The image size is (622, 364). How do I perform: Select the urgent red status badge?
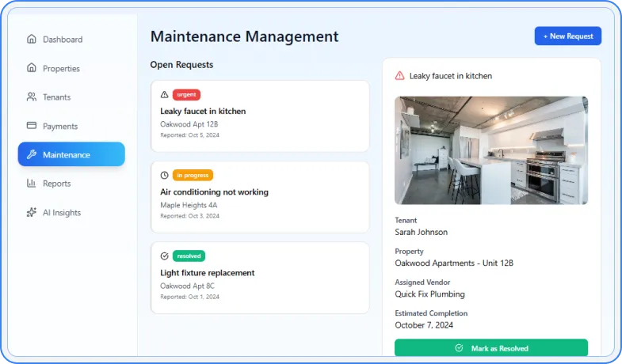click(x=186, y=95)
